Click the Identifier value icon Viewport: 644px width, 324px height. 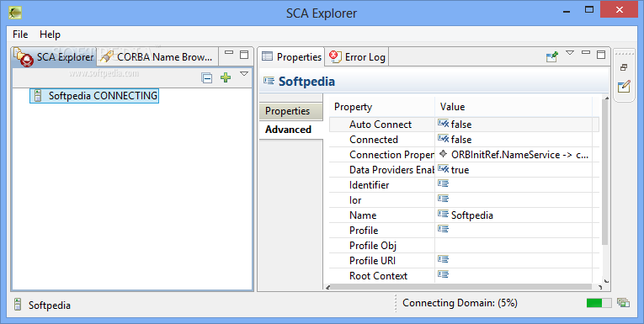coord(443,183)
